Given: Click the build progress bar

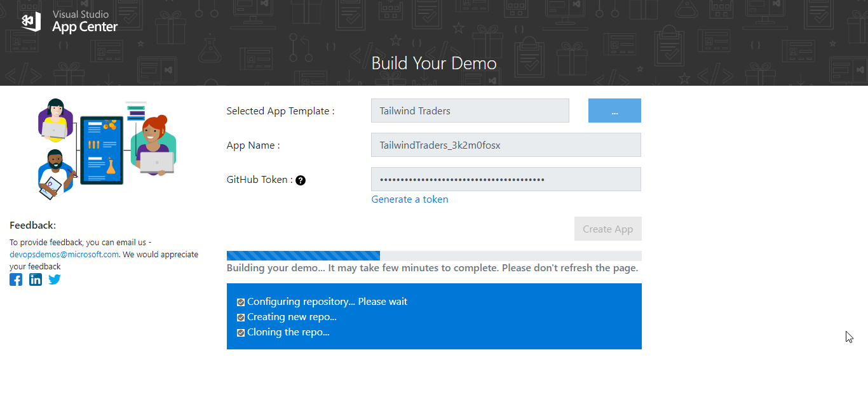Looking at the screenshot, I should 434,255.
